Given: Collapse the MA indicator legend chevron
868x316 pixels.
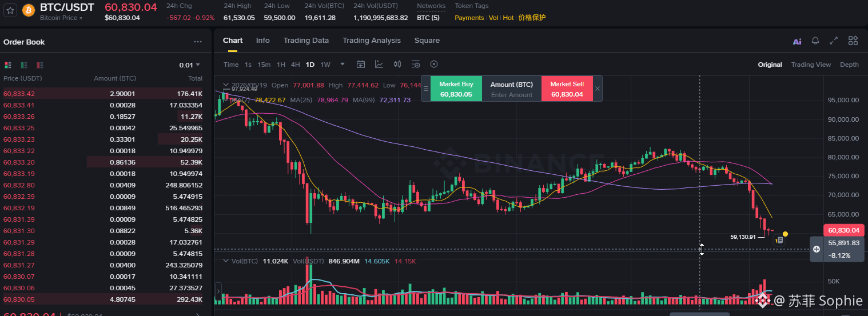Looking at the screenshot, I should (x=226, y=100).
